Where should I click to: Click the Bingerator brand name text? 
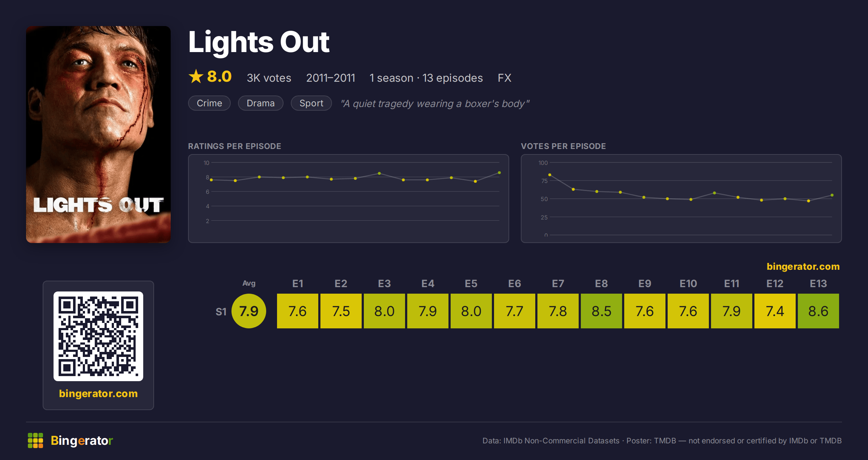point(82,440)
